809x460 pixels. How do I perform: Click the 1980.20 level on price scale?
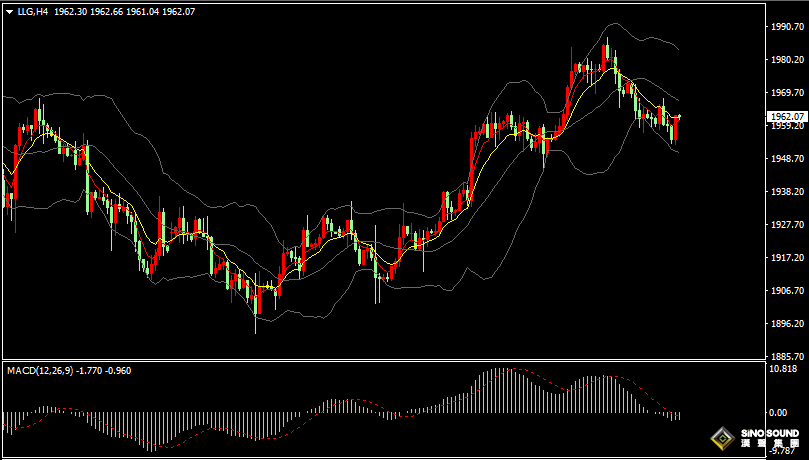785,60
